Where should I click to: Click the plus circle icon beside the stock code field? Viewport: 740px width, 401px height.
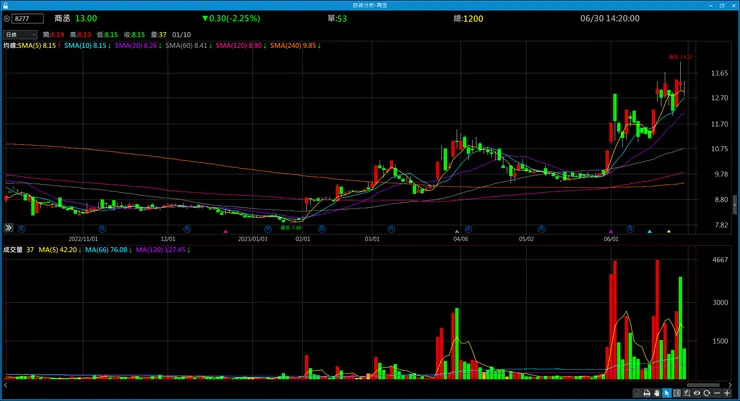(7, 19)
